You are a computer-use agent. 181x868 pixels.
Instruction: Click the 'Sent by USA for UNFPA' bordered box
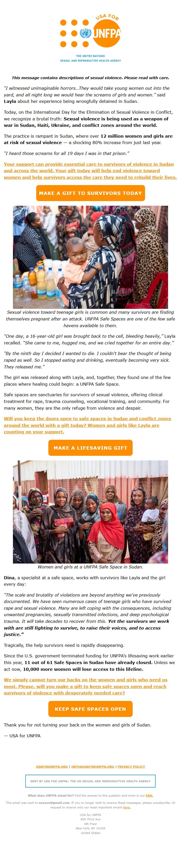point(90,781)
